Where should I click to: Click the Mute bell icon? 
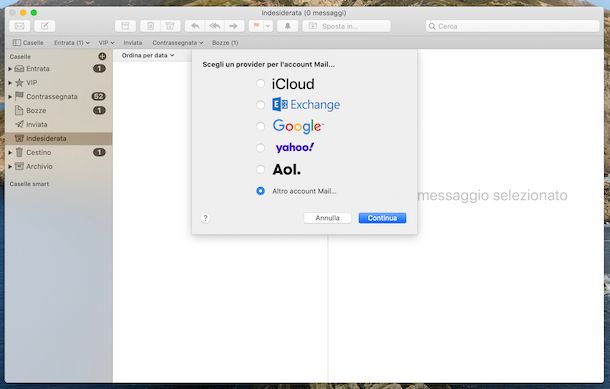(x=287, y=26)
